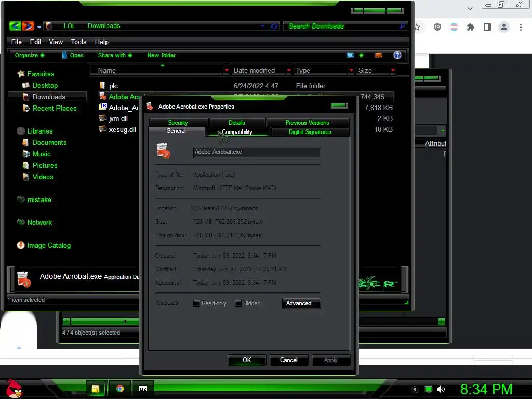Select the Adobe Acrobat application file icon
532x399 pixels.
coord(102,96)
